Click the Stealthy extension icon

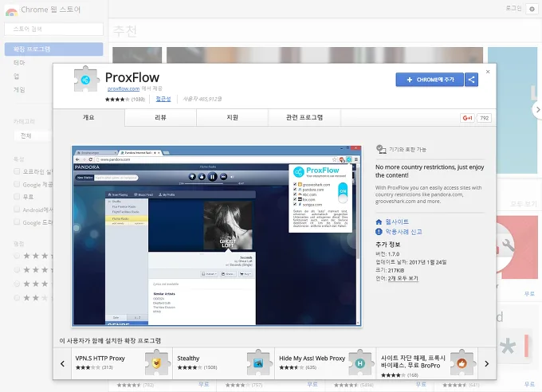tap(258, 363)
